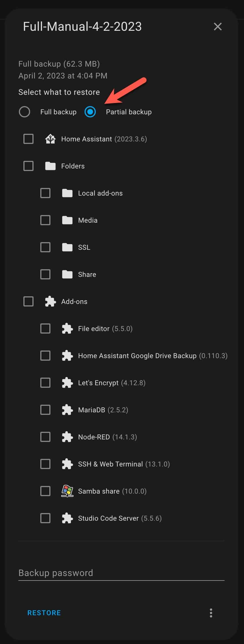244x644 pixels.
Task: Click the Add-ons puzzle piece icon
Action: pyautogui.click(x=50, y=301)
